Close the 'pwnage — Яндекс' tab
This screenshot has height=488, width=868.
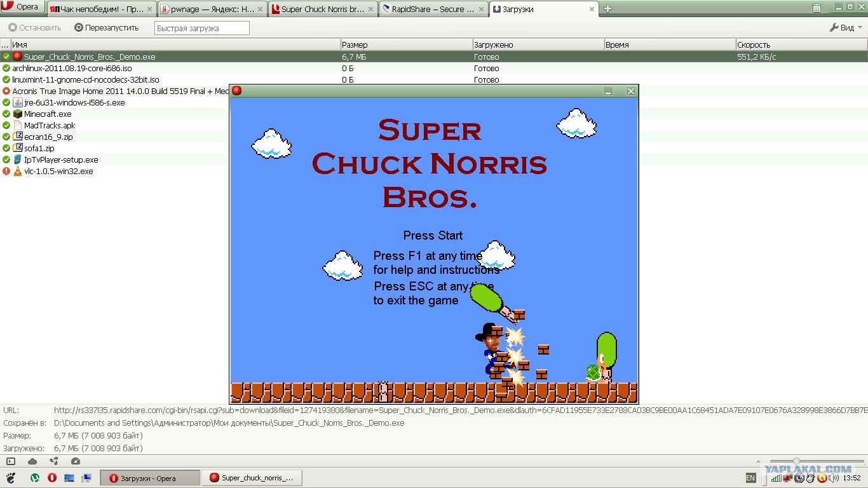[x=260, y=10]
